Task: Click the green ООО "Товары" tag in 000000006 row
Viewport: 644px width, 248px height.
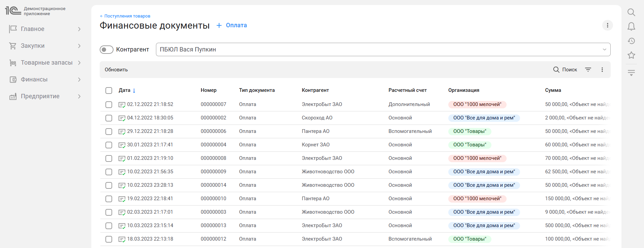Action: 470,131
